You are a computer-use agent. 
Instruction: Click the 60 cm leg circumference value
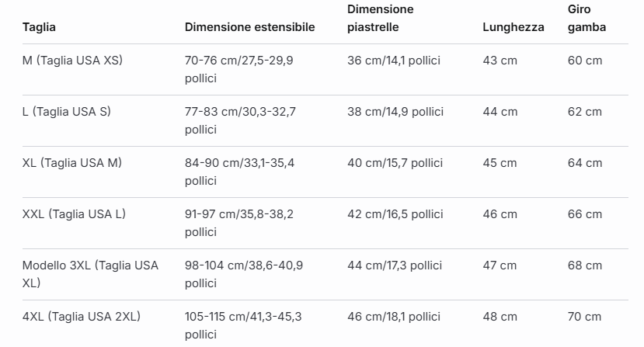585,61
